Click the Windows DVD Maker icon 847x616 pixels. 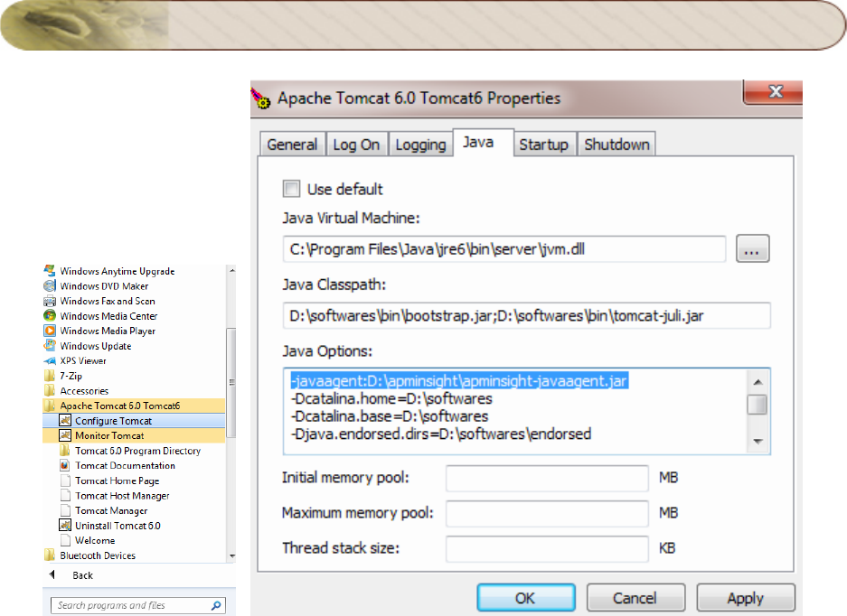coord(50,285)
